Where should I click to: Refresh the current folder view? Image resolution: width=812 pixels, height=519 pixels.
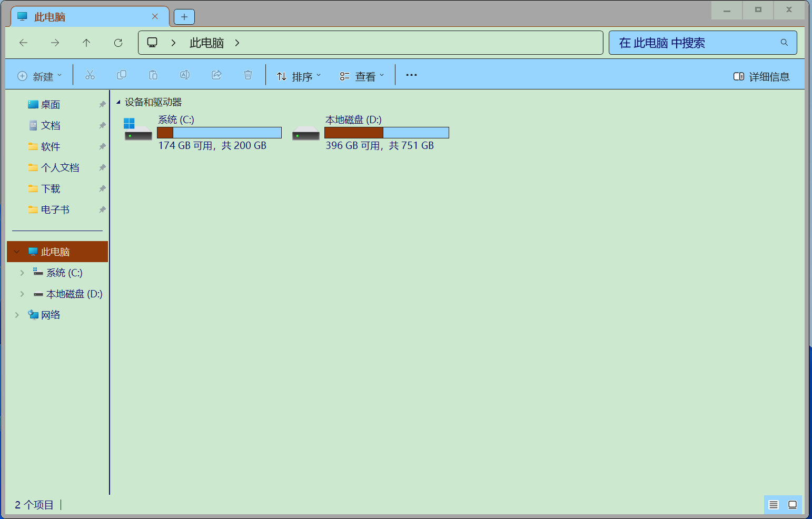coord(118,43)
